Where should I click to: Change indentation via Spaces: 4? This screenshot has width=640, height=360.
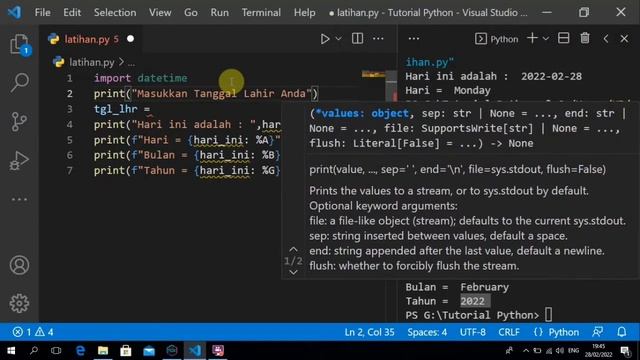tap(427, 332)
